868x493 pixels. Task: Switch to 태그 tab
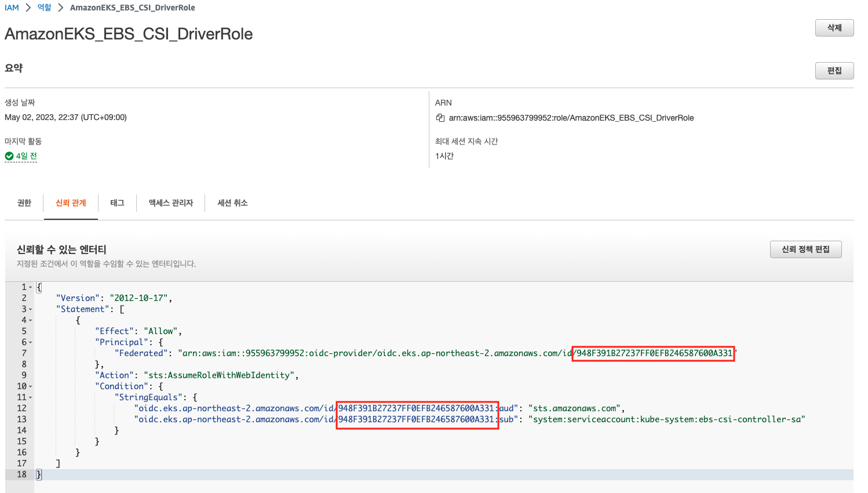(118, 203)
